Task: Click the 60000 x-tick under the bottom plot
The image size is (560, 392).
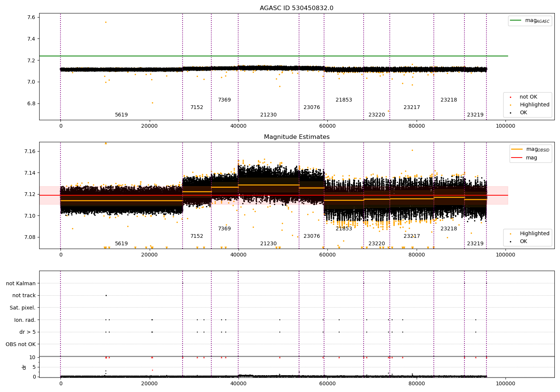Action: point(327,384)
